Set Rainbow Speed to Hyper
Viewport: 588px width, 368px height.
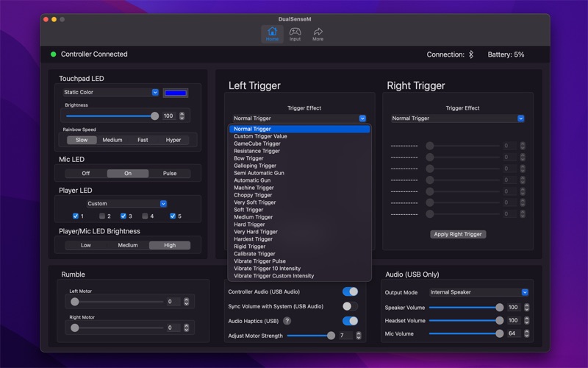[x=173, y=140]
